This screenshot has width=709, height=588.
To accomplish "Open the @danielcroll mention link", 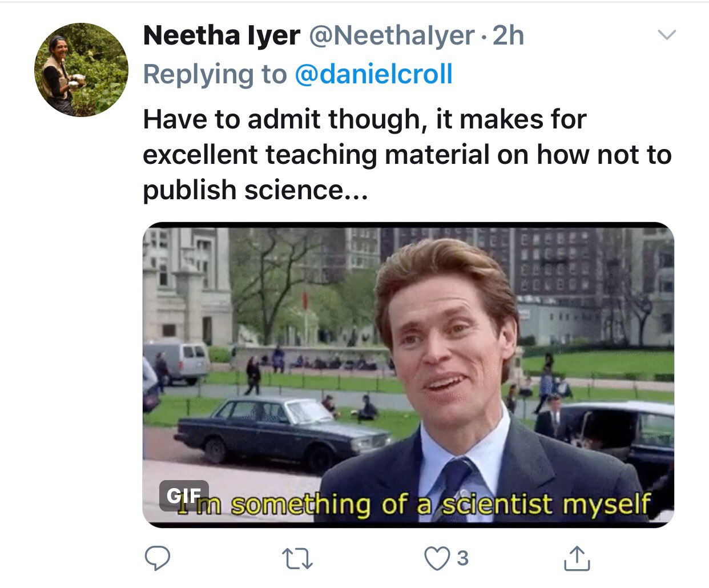I will click(373, 74).
